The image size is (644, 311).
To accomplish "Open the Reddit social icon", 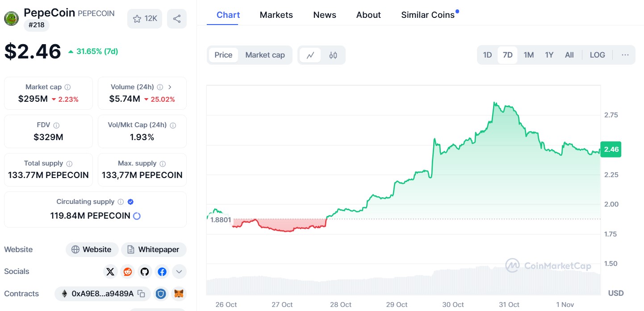I will click(128, 271).
